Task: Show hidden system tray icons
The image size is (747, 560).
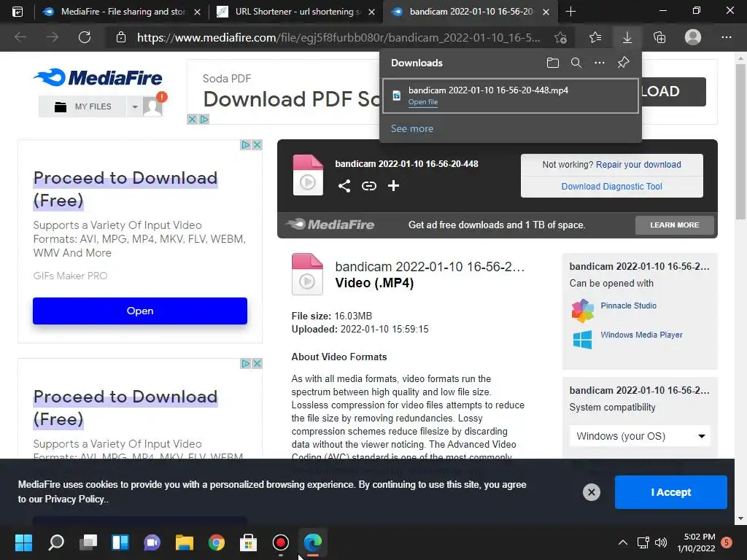Action: pyautogui.click(x=622, y=542)
